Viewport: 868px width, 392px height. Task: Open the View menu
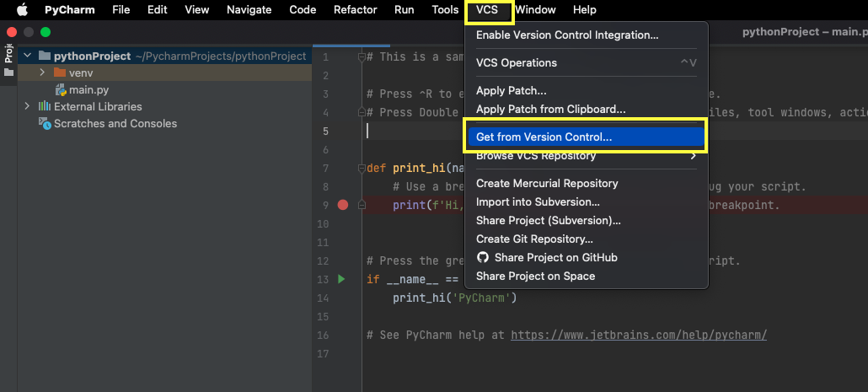[197, 9]
